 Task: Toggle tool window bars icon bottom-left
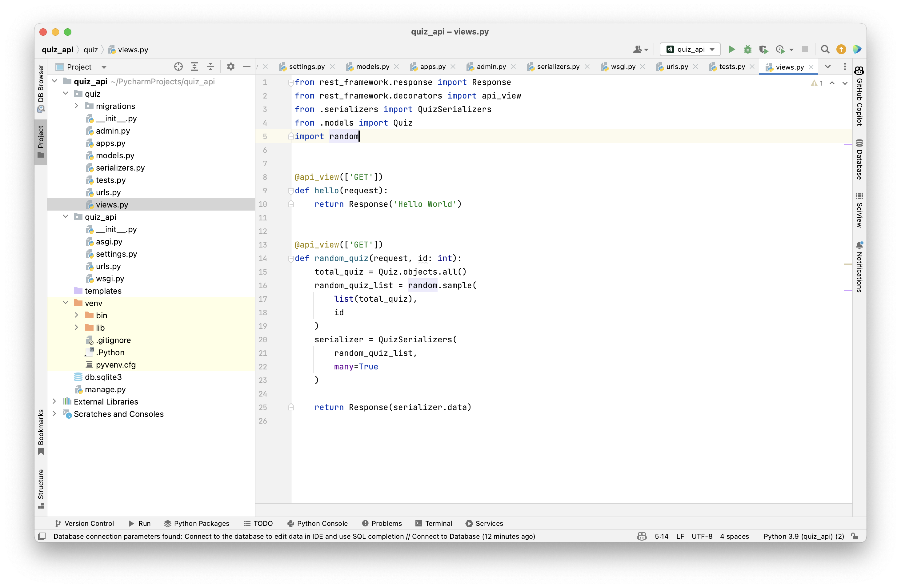[x=42, y=536]
